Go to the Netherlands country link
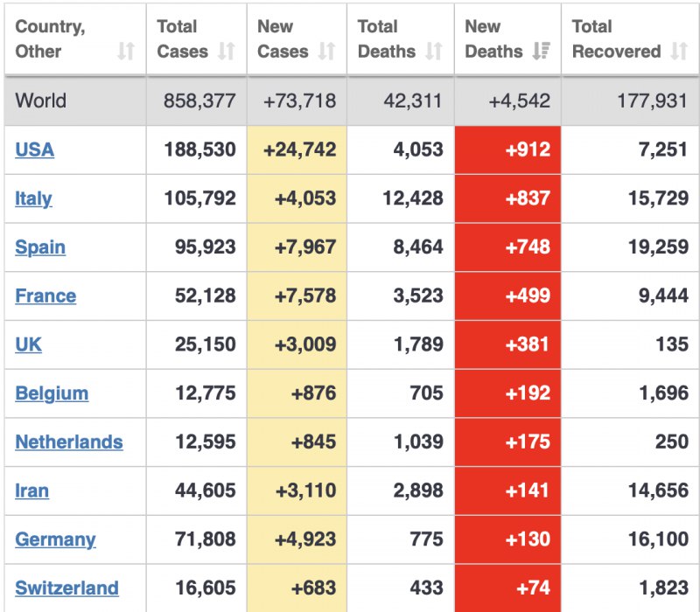The height and width of the screenshot is (612, 700). 69,442
